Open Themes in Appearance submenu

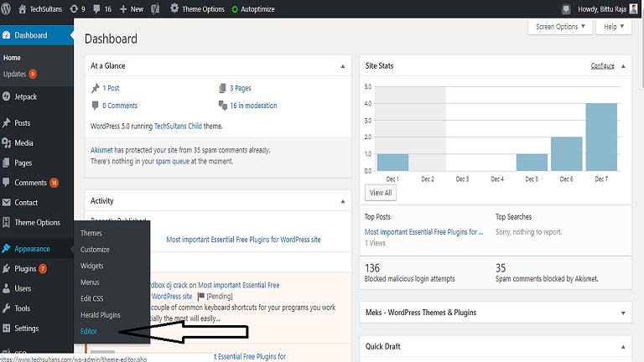click(x=91, y=233)
